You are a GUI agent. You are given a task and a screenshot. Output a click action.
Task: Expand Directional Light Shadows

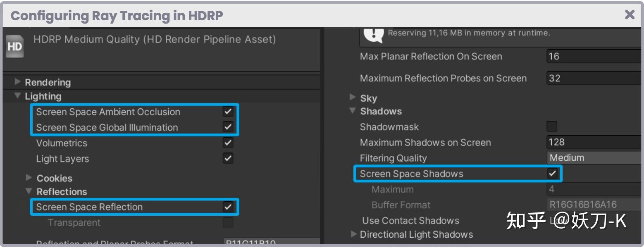point(353,234)
